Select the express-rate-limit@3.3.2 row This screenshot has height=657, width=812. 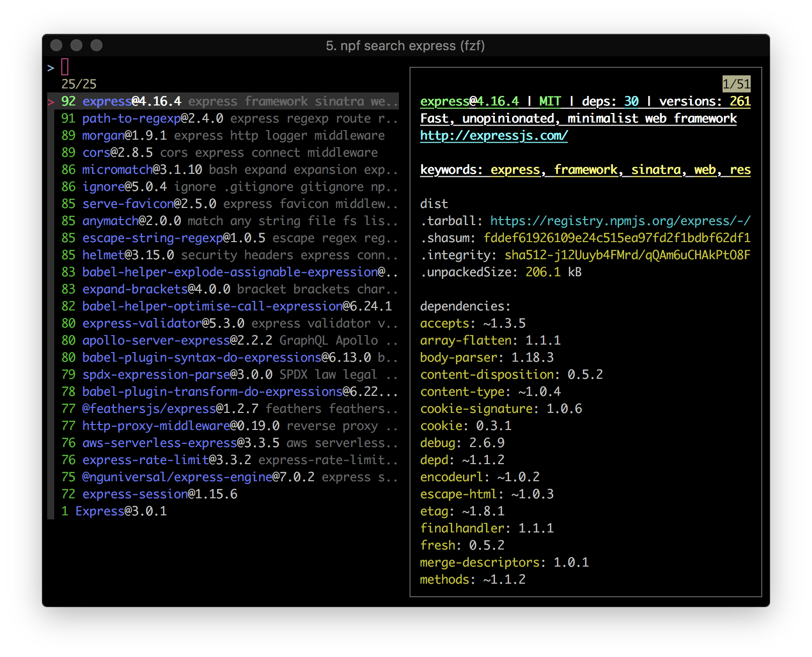pyautogui.click(x=223, y=460)
